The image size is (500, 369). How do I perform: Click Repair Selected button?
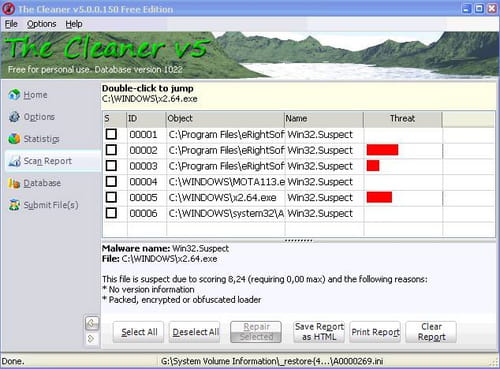[256, 332]
